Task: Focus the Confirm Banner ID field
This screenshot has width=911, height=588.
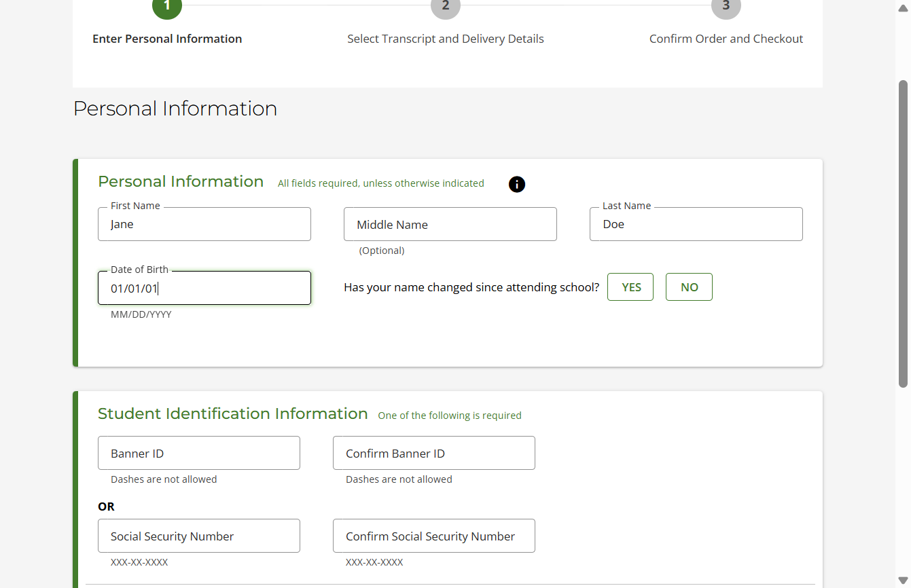Action: click(x=434, y=453)
